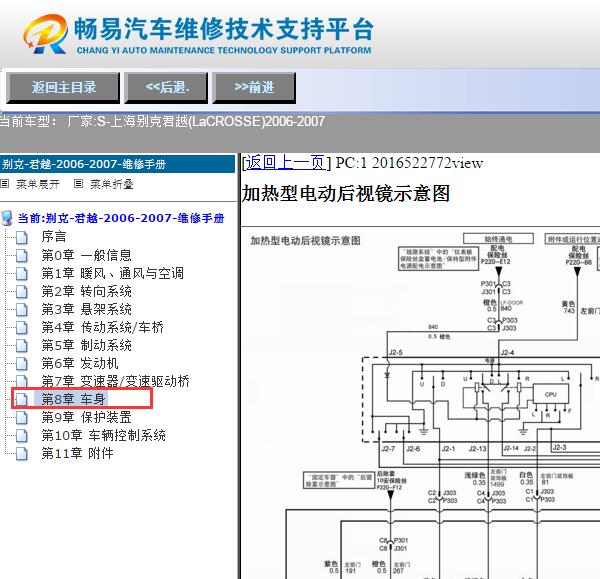The height and width of the screenshot is (579, 600).
Task: Open 第9章 保护装置
Action: [x=86, y=417]
